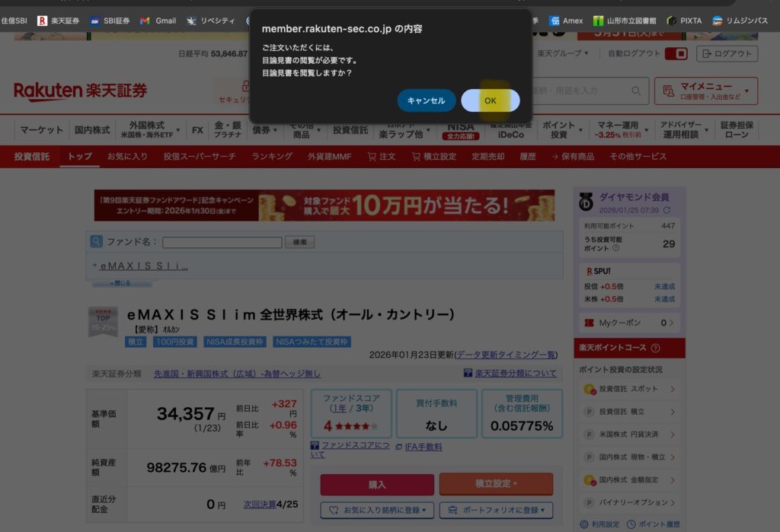The image size is (780, 532).
Task: Open the ランキング tab
Action: (x=272, y=156)
